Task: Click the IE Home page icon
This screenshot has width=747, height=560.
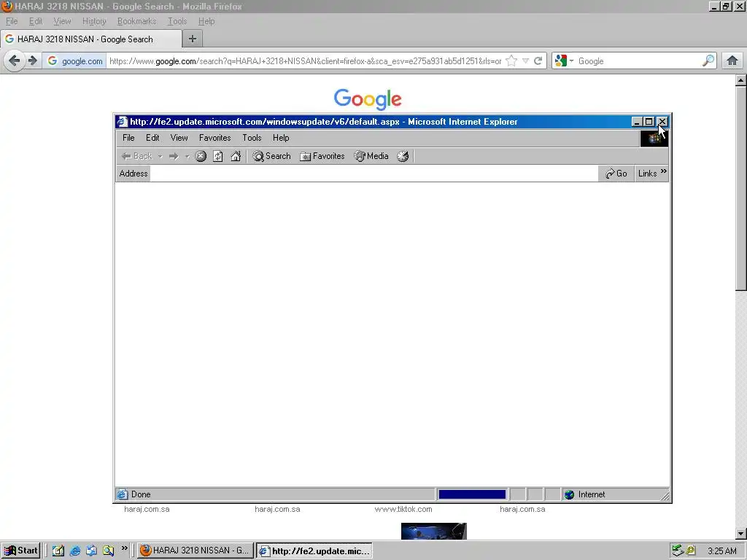Action: (236, 156)
